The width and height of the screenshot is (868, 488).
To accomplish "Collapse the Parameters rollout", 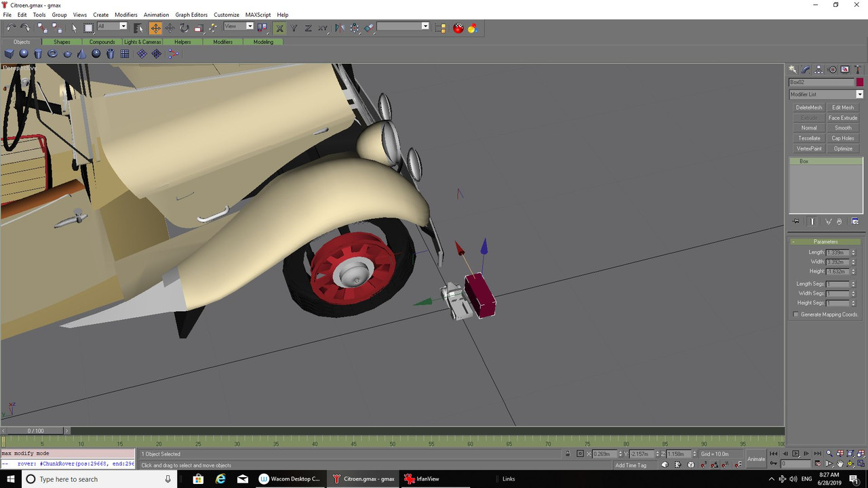I will tap(825, 241).
